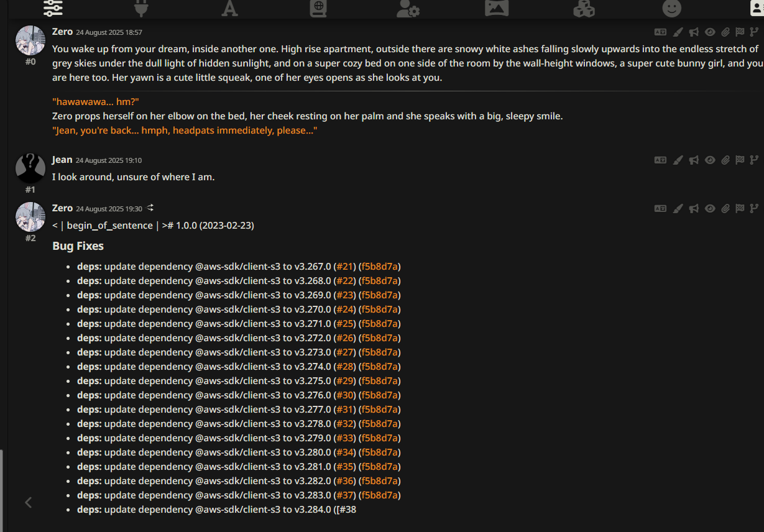Attach file to Jean's message via paperclip
Image resolution: width=764 pixels, height=532 pixels.
click(x=725, y=160)
